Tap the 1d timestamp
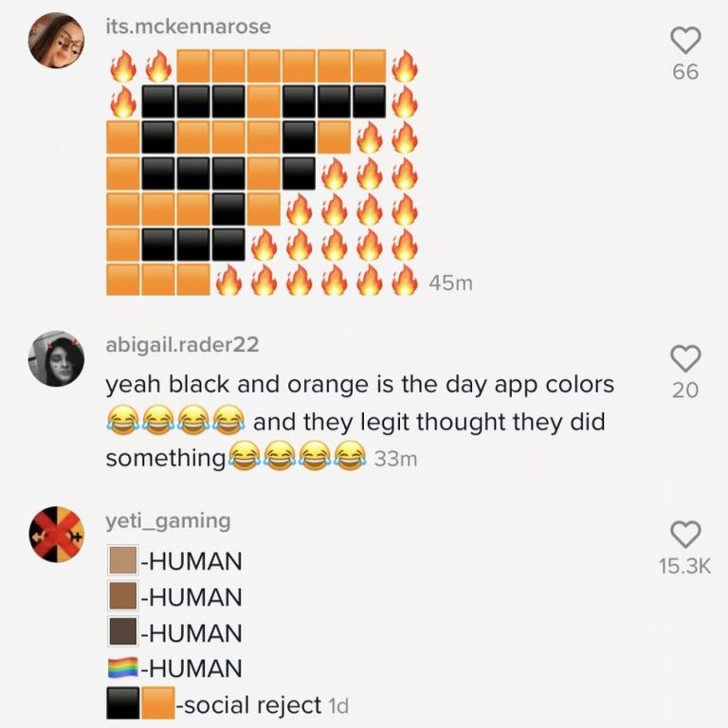The height and width of the screenshot is (728, 728). pos(338,705)
